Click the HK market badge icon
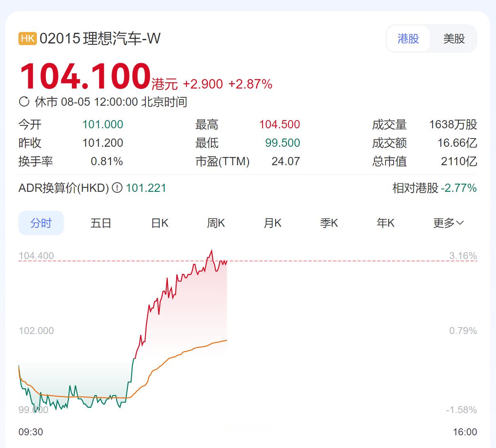Screen dimensions: 496x448 click(27, 39)
